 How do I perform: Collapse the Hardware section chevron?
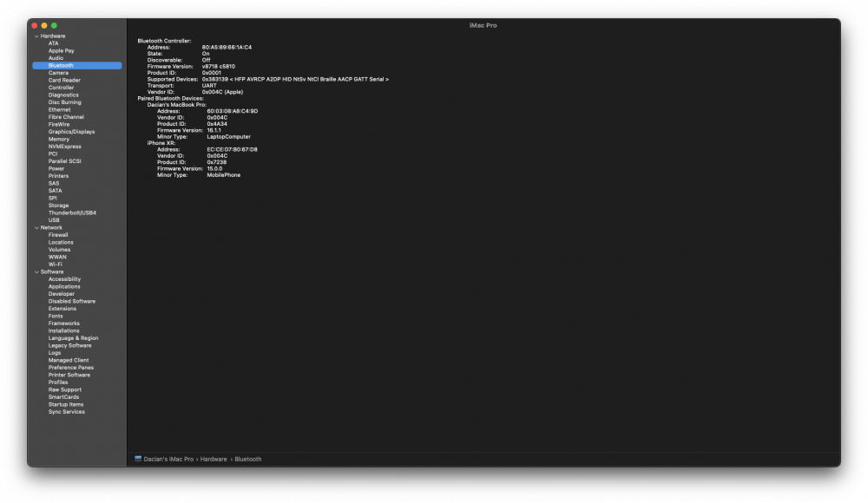pos(36,36)
